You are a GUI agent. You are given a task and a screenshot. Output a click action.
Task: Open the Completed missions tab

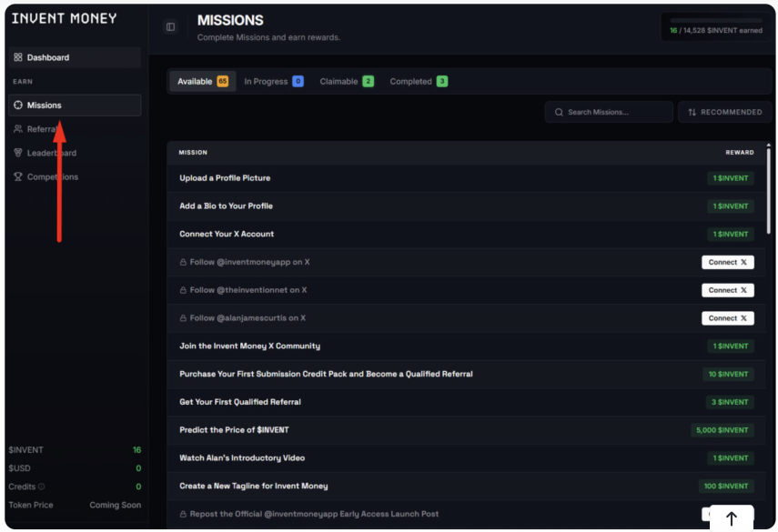point(418,82)
